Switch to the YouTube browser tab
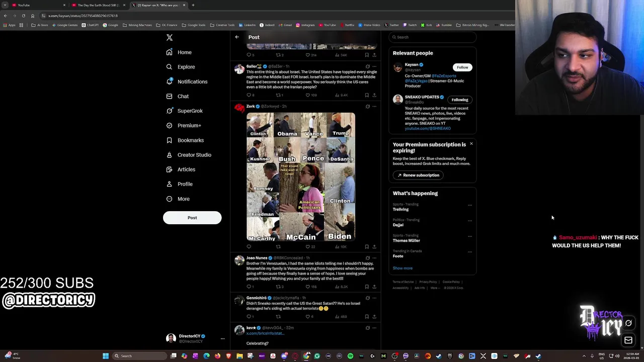Image resolution: width=644 pixels, height=362 pixels. [38, 5]
